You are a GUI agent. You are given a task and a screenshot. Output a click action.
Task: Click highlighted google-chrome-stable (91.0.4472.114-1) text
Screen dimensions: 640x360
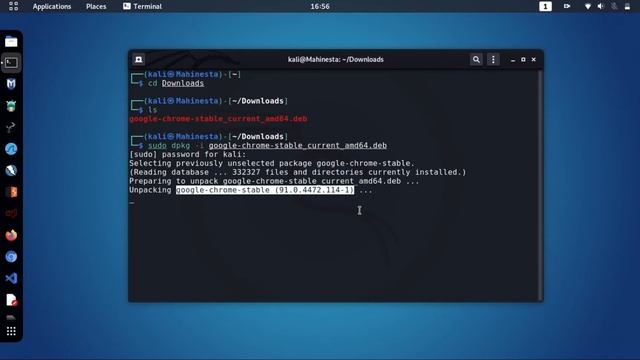(x=265, y=190)
